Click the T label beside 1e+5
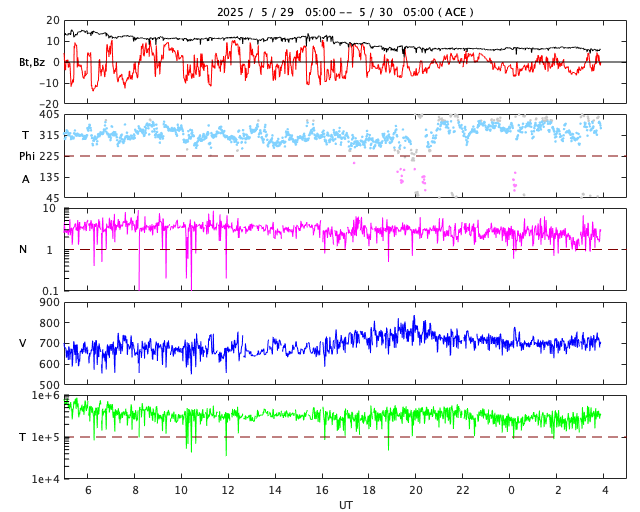Image resolution: width=640 pixels, height=512 pixels. click(x=22, y=437)
